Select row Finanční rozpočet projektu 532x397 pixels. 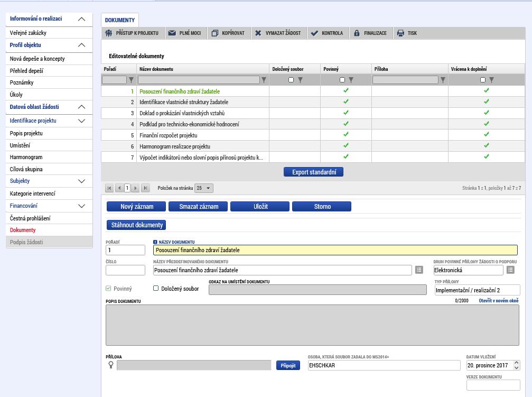313,135
